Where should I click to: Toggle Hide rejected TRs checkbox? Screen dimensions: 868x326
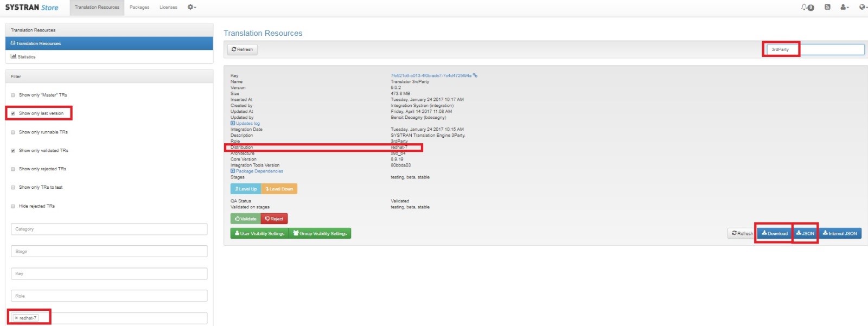click(x=13, y=206)
